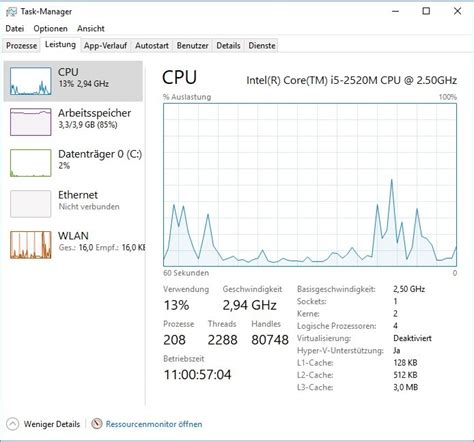Open the Ressourcenmonitor öffnen link
Screen dimensions: 474x442
pos(154,424)
